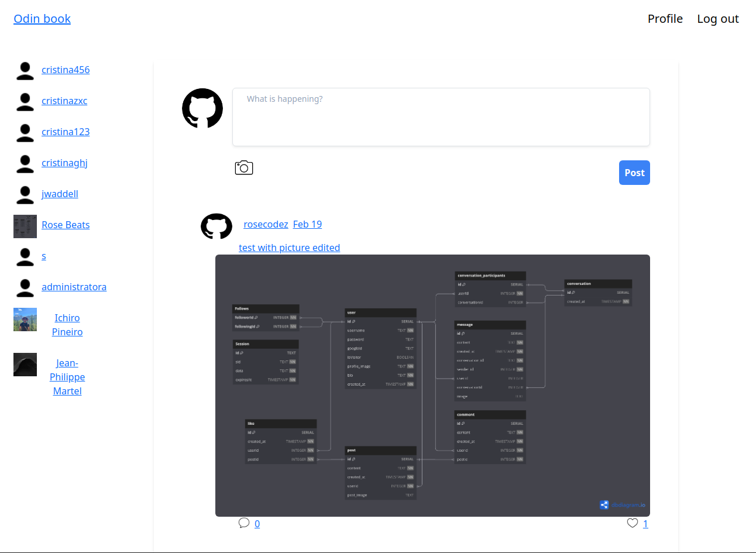Open cristina456's profile link
The width and height of the screenshot is (756, 553).
[66, 70]
